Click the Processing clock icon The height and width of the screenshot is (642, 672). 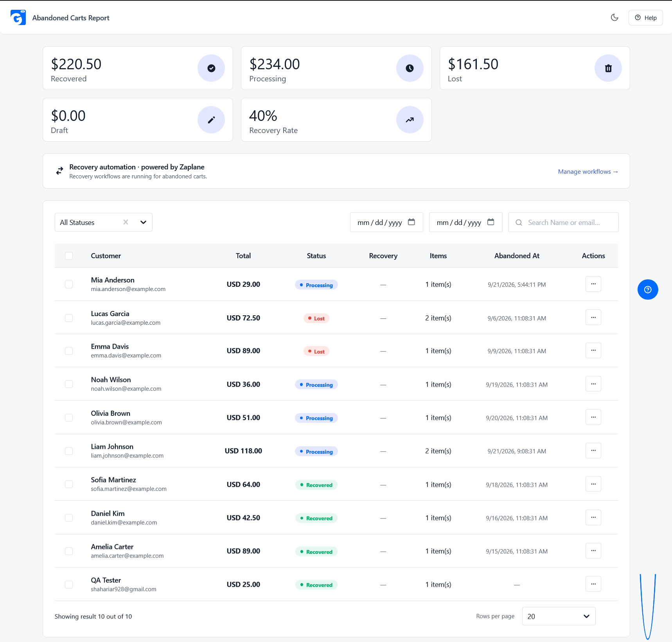pos(410,68)
